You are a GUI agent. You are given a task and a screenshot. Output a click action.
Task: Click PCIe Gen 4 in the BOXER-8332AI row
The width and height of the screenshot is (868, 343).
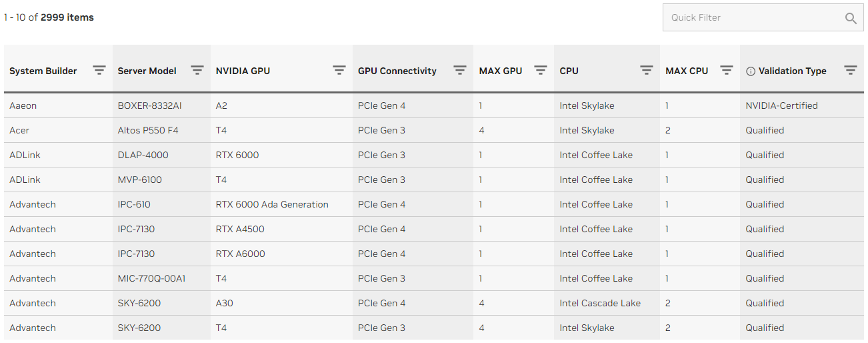(382, 105)
